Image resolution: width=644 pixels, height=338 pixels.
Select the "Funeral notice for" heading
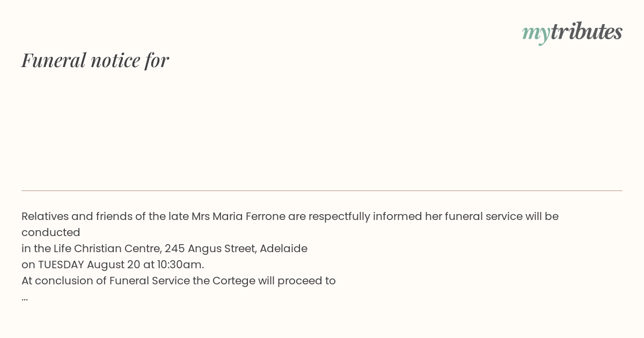pos(95,60)
